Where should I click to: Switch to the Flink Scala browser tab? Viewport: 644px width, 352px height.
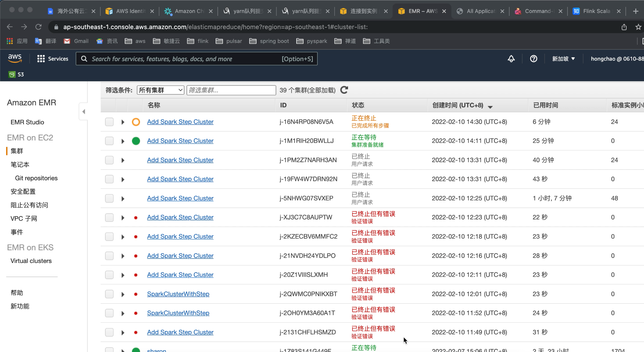(596, 11)
